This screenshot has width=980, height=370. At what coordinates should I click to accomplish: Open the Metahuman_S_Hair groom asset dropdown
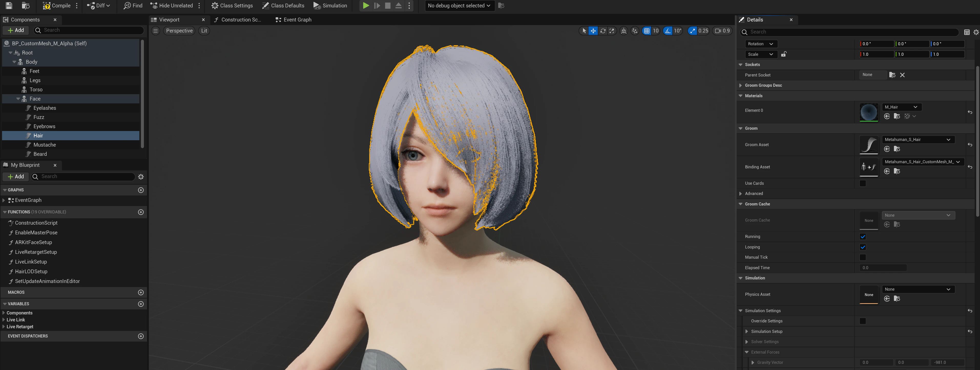click(x=918, y=139)
